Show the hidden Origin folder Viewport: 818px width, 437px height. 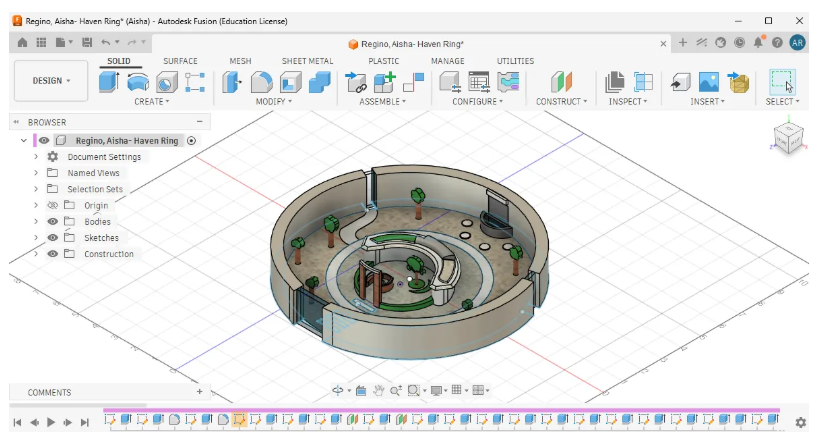(x=53, y=205)
